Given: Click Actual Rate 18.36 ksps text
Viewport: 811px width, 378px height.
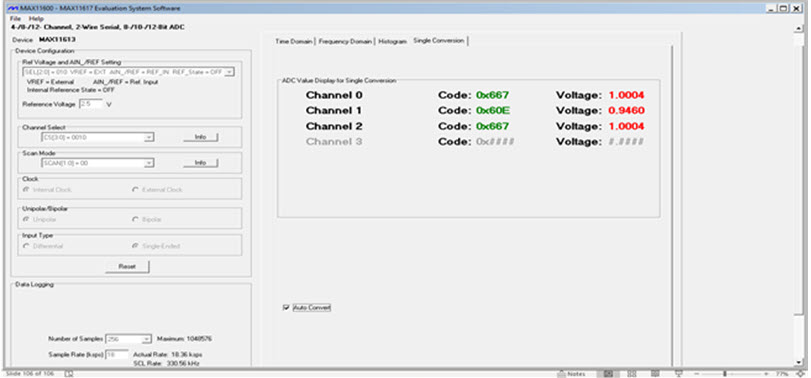Looking at the screenshot, I should 168,355.
